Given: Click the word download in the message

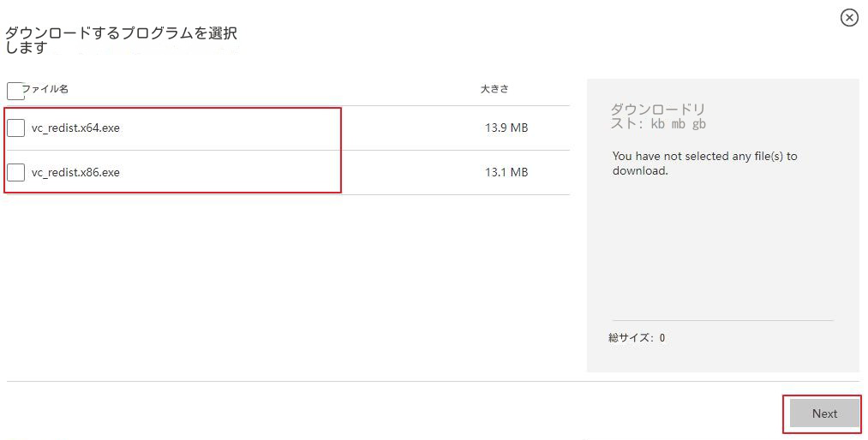Looking at the screenshot, I should 640,171.
